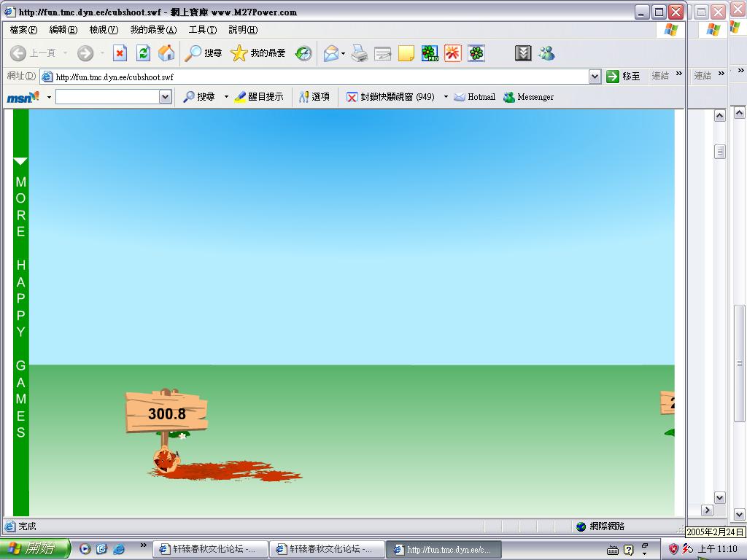The height and width of the screenshot is (560, 747).
Task: Refresh the page with green arrows icon
Action: 143,52
